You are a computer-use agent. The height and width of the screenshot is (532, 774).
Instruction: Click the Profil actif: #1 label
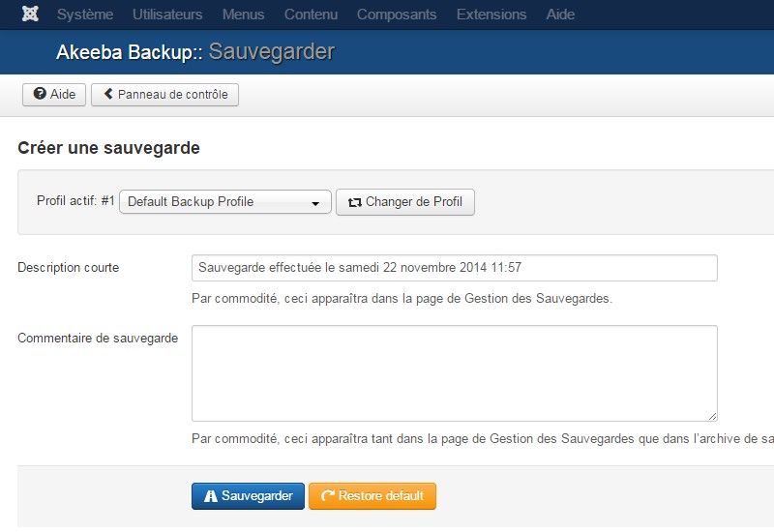tap(75, 200)
